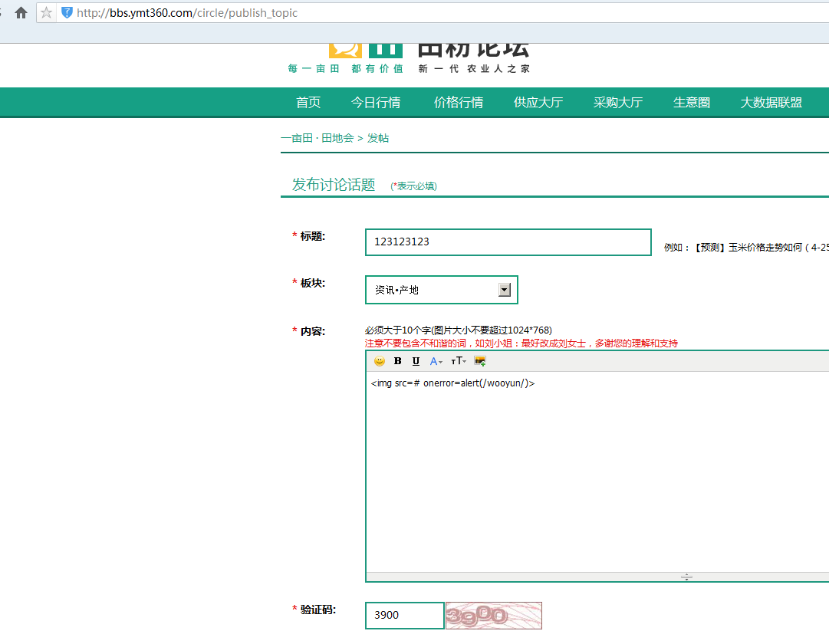Open the font size dropdown
This screenshot has height=644, width=829.
[x=459, y=361]
